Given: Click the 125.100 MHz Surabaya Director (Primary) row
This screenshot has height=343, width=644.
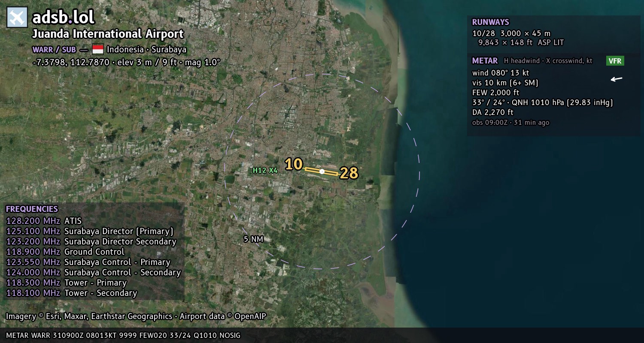Looking at the screenshot, I should point(90,232).
